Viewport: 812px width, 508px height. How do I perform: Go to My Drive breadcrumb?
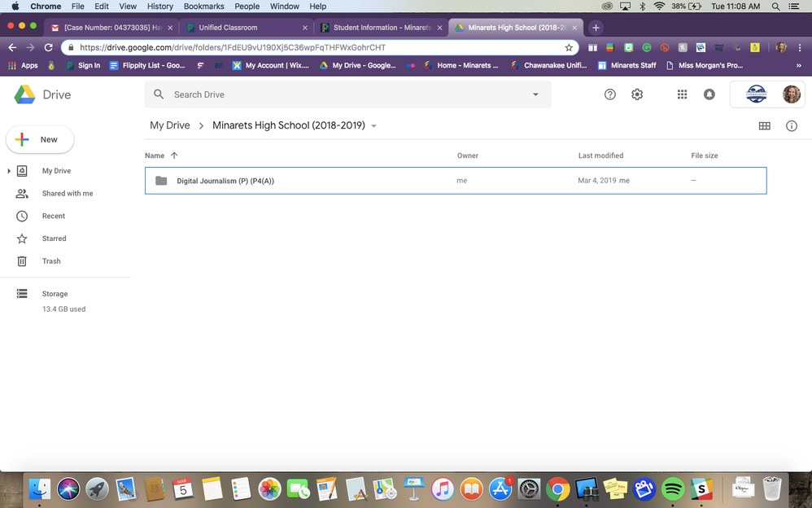tap(170, 125)
